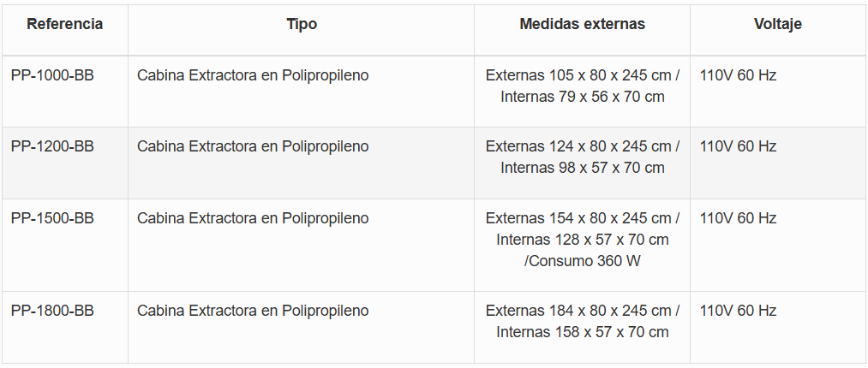Select the voltage cell in the PP-1200-BB row
The image size is (868, 368).
coord(738,146)
